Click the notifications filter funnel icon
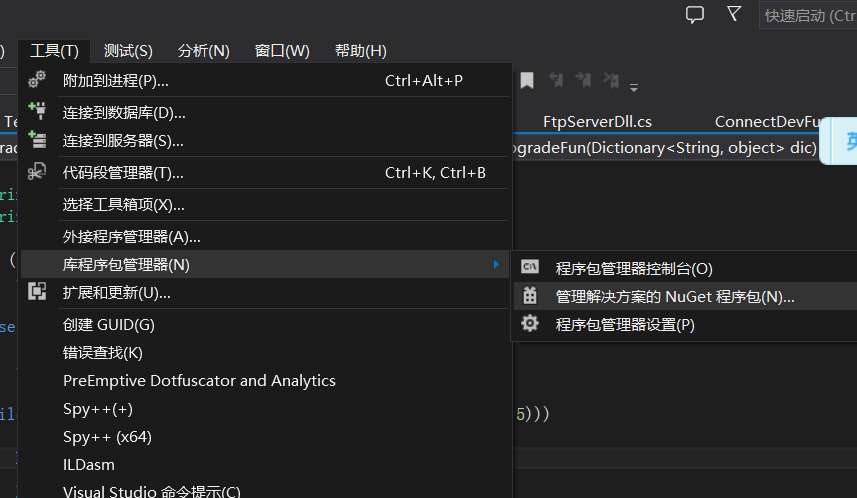This screenshot has height=498, width=857. coord(734,14)
